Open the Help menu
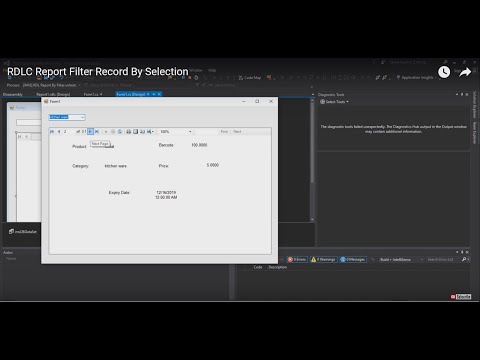The height and width of the screenshot is (360, 480). point(212,70)
